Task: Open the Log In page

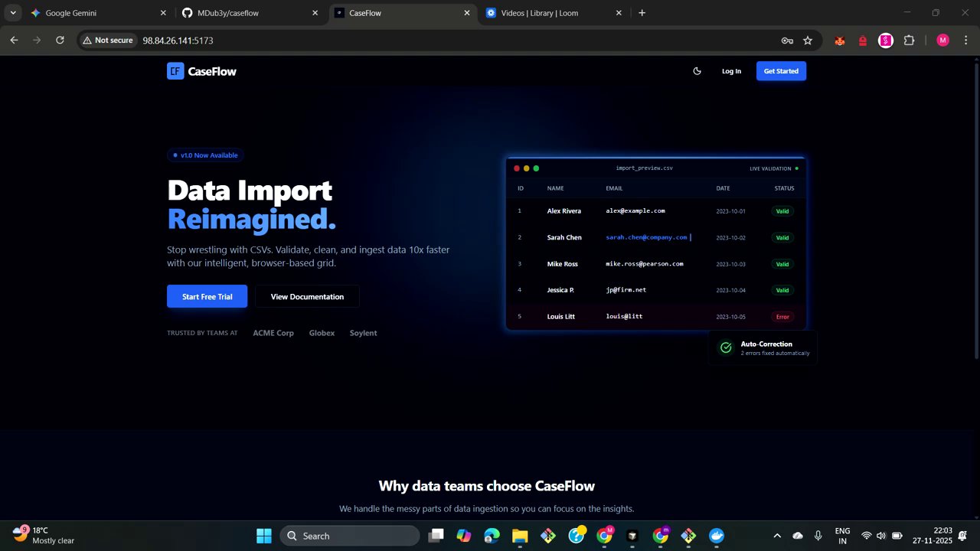Action: 731,71
